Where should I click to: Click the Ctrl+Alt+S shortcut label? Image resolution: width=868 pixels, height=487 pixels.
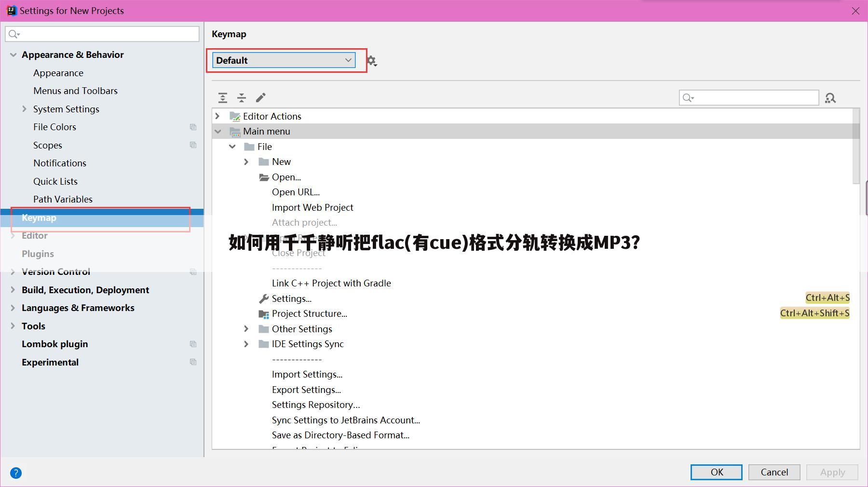827,298
